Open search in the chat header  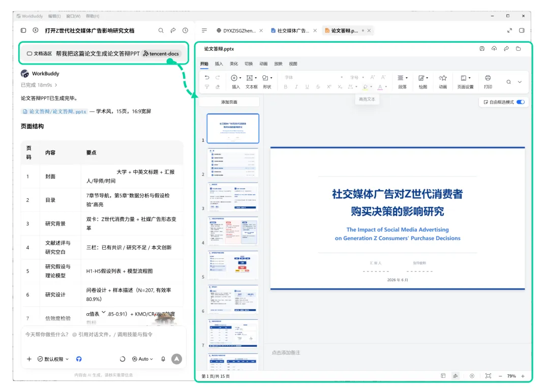coord(161,31)
